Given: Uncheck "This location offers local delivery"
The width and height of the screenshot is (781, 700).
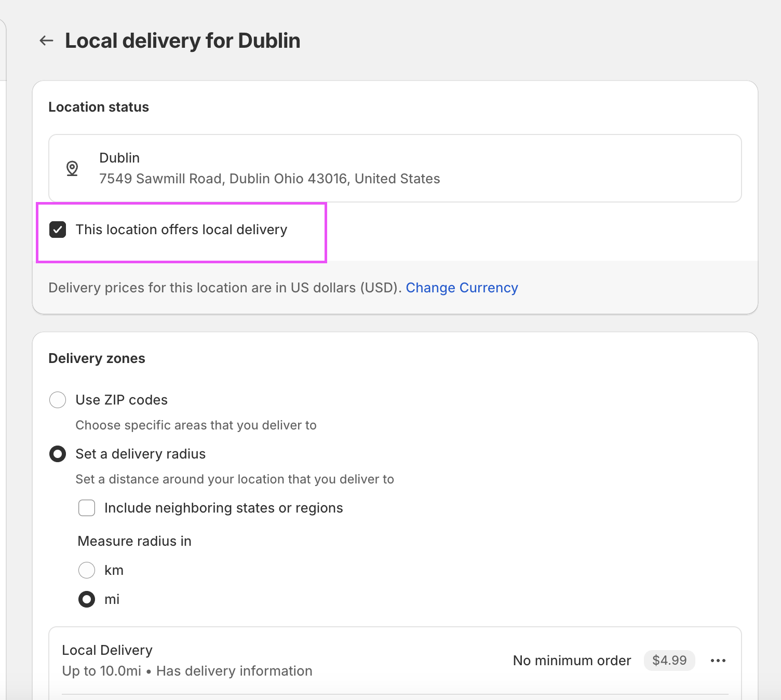Looking at the screenshot, I should 58,230.
